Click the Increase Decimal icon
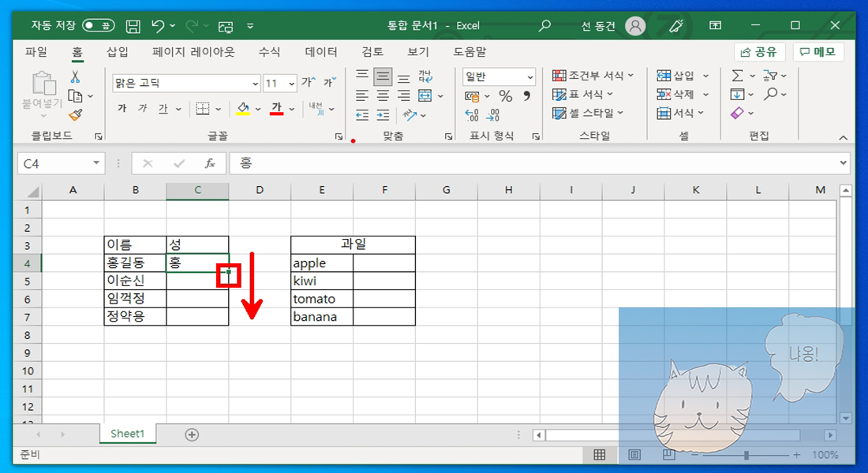Viewport: 868px width, 473px height. 472,115
